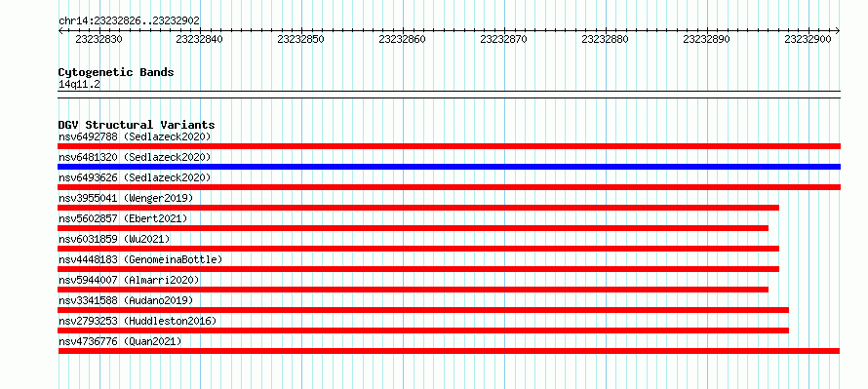Click the blue bar for nsv6481320
The width and height of the screenshot is (868, 389).
(449, 167)
